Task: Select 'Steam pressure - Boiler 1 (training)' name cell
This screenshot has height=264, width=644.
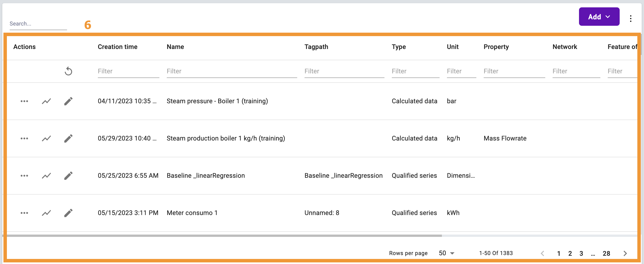Action: pyautogui.click(x=217, y=101)
